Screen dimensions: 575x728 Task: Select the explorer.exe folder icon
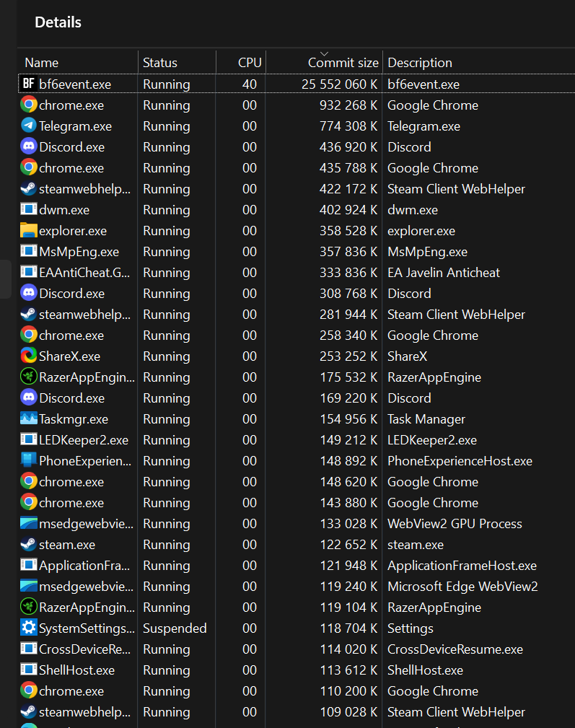click(x=29, y=230)
